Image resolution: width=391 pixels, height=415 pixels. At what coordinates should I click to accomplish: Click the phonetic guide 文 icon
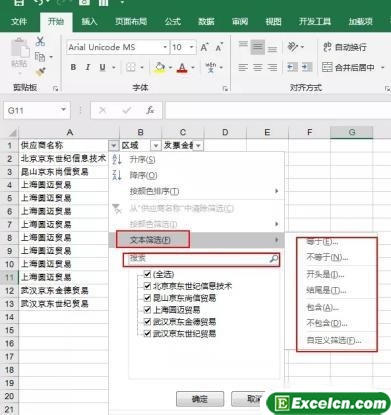click(211, 68)
